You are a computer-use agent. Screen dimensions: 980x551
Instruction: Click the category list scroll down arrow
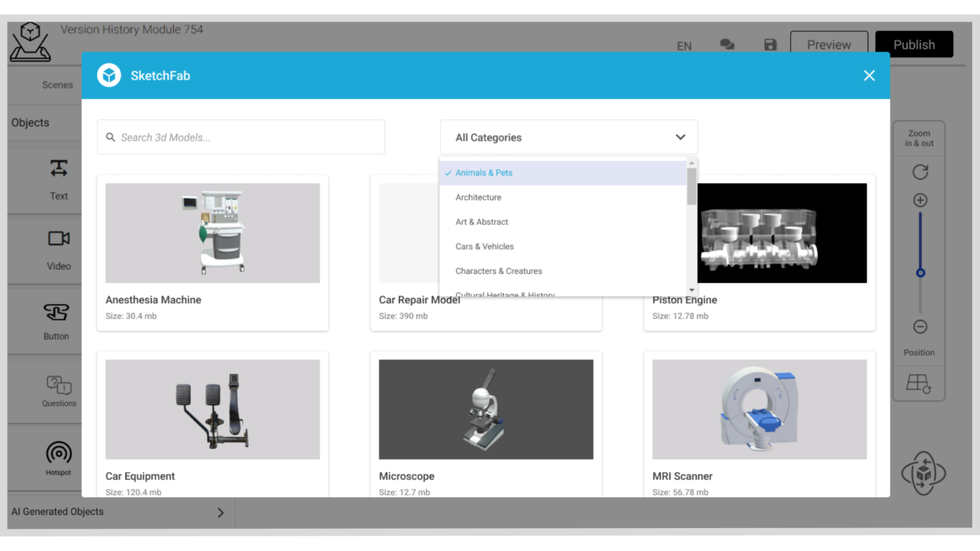point(692,290)
